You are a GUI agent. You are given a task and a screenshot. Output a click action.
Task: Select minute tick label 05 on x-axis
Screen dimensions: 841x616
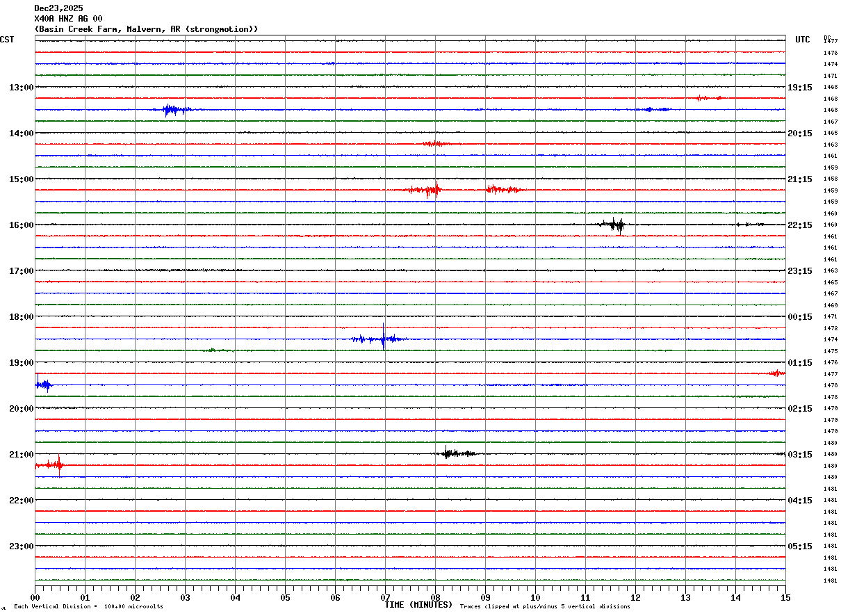click(x=285, y=597)
